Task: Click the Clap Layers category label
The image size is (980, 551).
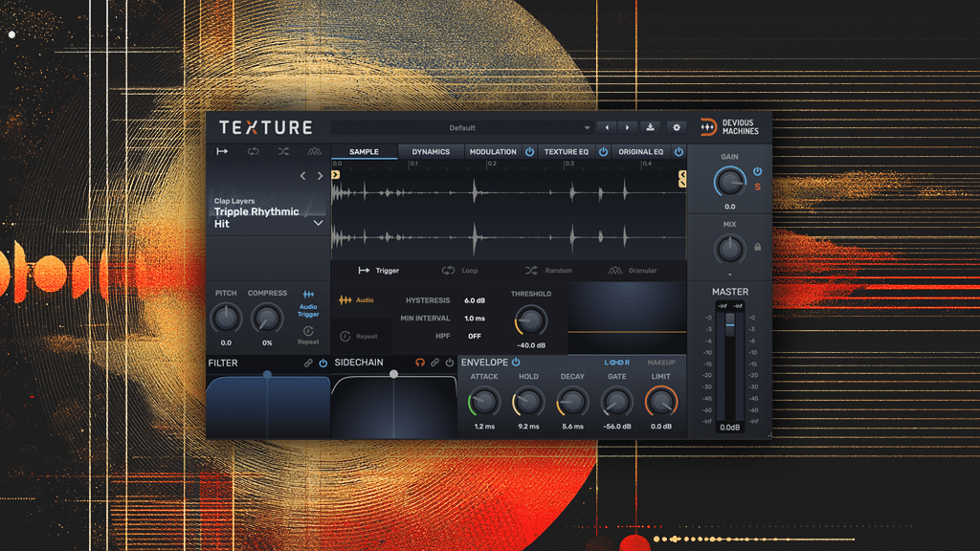Action: [x=234, y=201]
